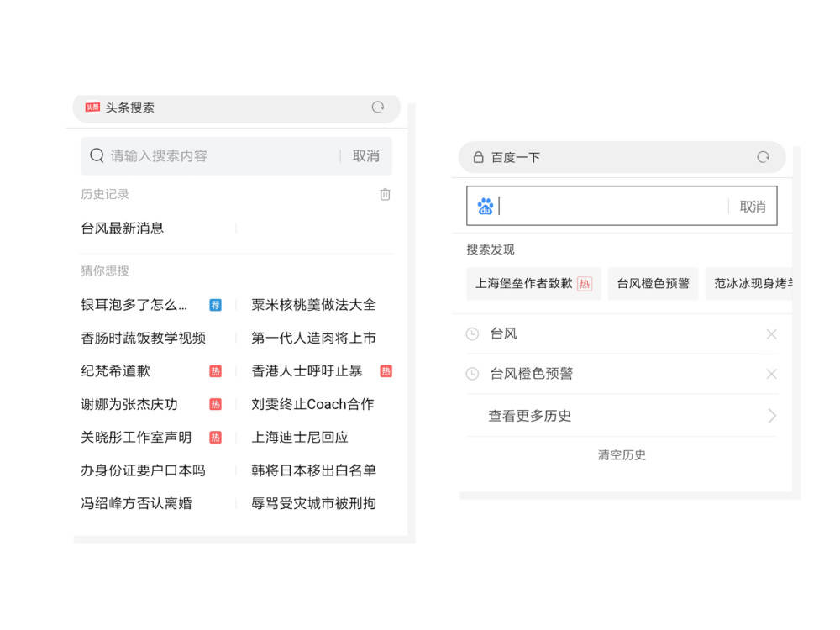Focus the 请输入搜索内容 search field
The width and height of the screenshot is (840, 630).
click(218, 155)
